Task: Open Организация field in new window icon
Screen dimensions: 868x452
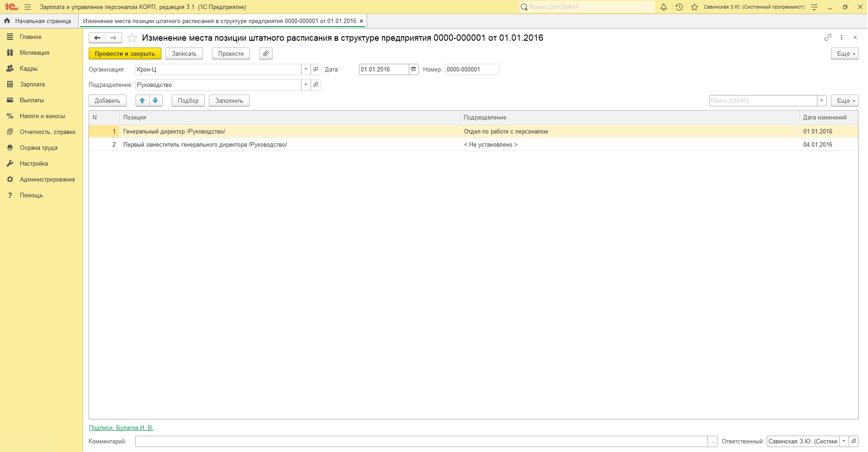Action: (x=316, y=69)
